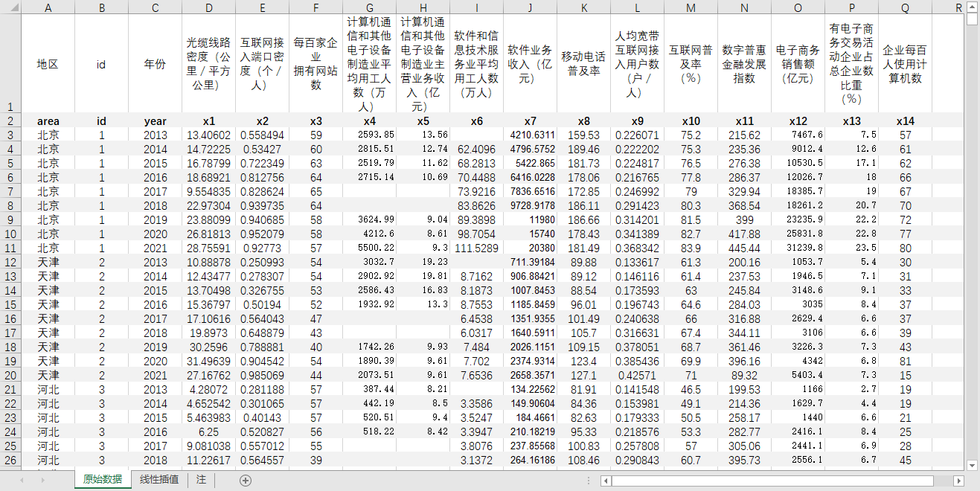Select column A header
The width and height of the screenshot is (980, 491).
click(x=48, y=7)
